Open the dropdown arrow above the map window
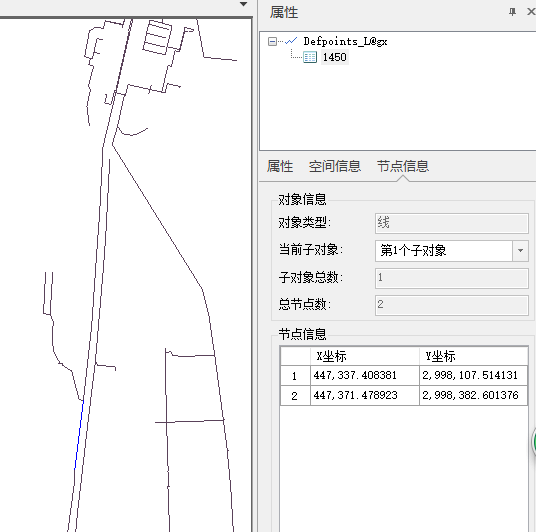 coord(243,4)
